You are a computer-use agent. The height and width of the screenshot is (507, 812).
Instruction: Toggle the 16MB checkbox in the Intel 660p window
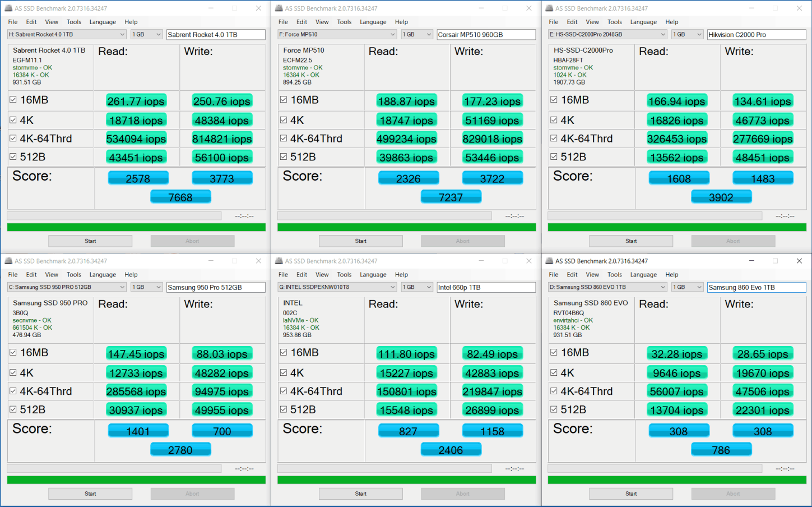tap(284, 352)
